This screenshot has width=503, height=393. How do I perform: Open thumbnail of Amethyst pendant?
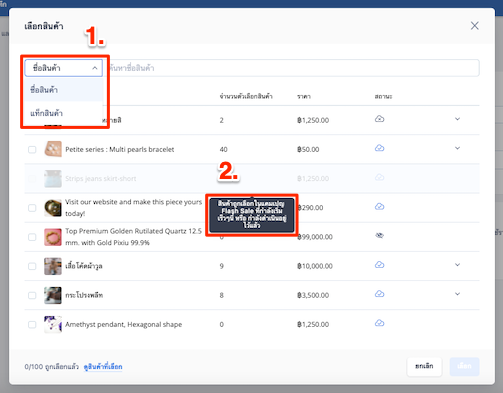[x=53, y=324]
